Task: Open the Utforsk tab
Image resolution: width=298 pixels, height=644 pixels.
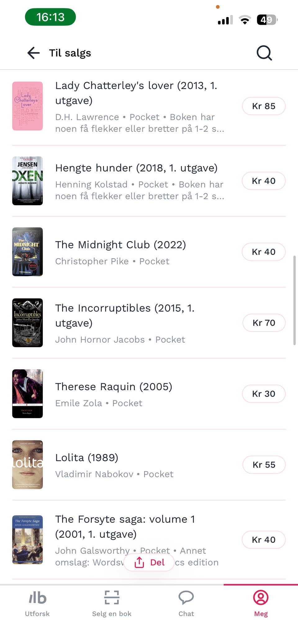Action: (x=37, y=603)
